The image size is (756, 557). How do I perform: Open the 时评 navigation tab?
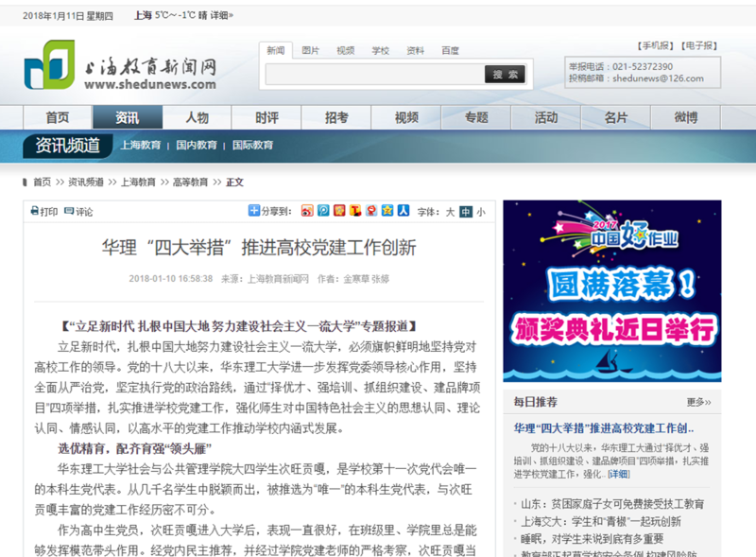pyautogui.click(x=266, y=117)
